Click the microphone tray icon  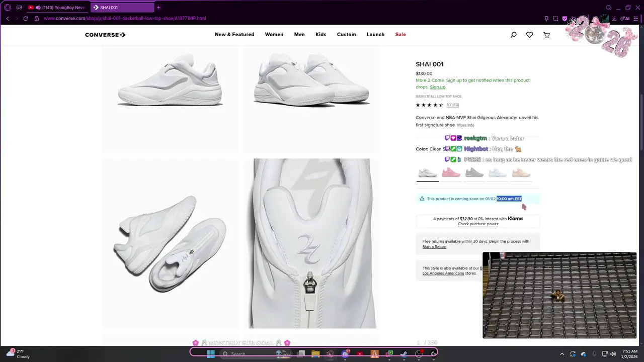tap(594, 354)
